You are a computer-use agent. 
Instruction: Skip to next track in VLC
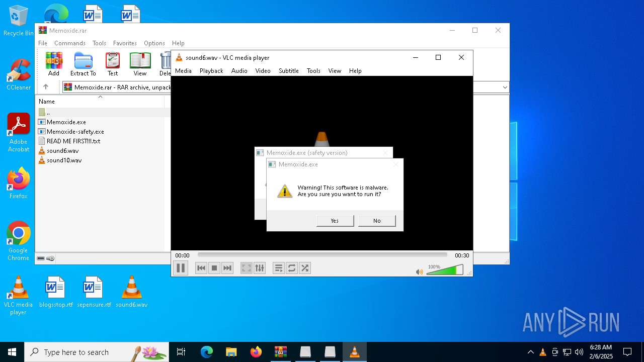(x=227, y=268)
